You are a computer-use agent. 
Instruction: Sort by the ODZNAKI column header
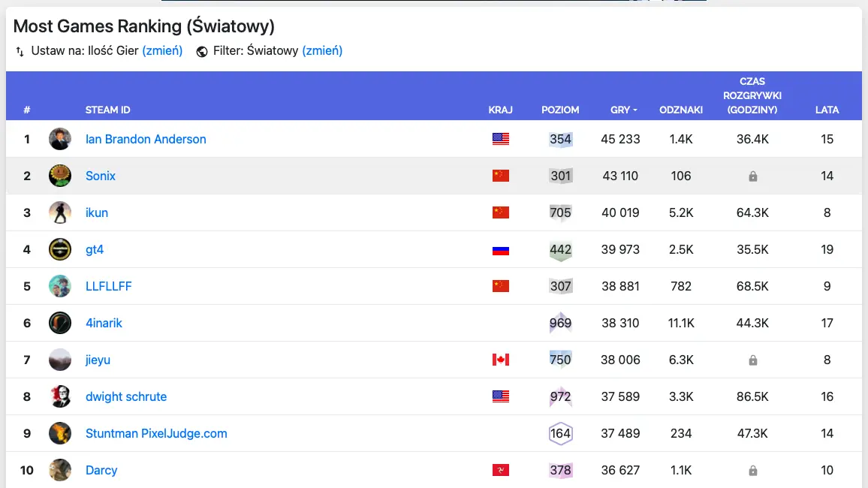tap(681, 110)
